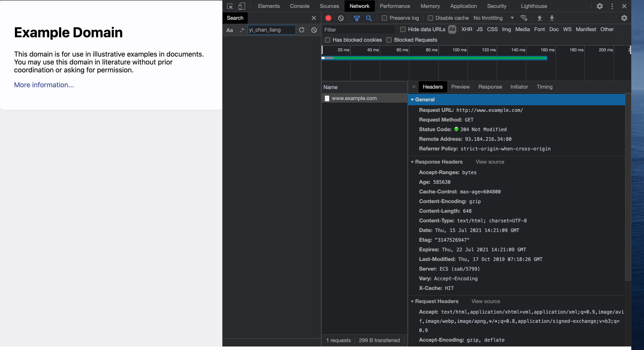The width and height of the screenshot is (644, 350).
Task: Focus the network Filter input field
Action: (x=359, y=30)
